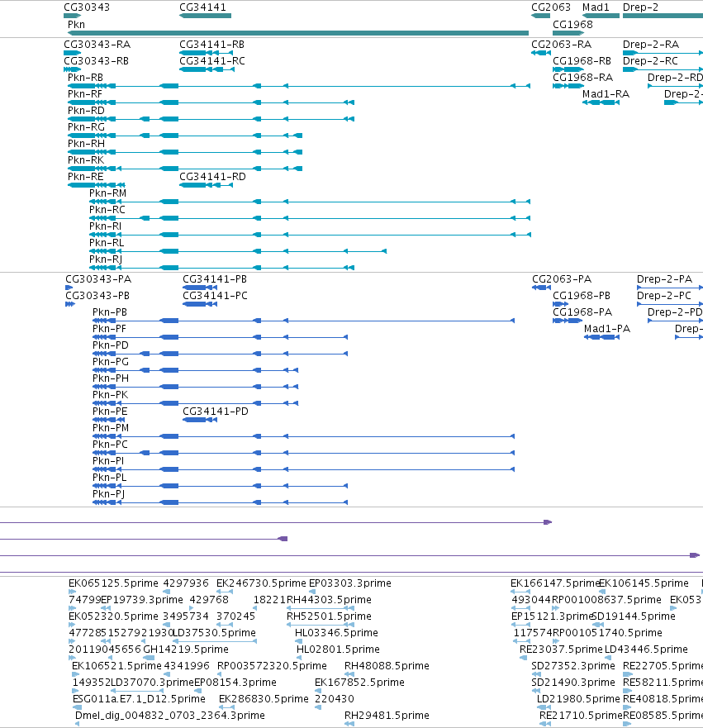Viewport: 703px width, 728px height.
Task: Select the Pkn-RJ transcript label
Action: pyautogui.click(x=106, y=259)
